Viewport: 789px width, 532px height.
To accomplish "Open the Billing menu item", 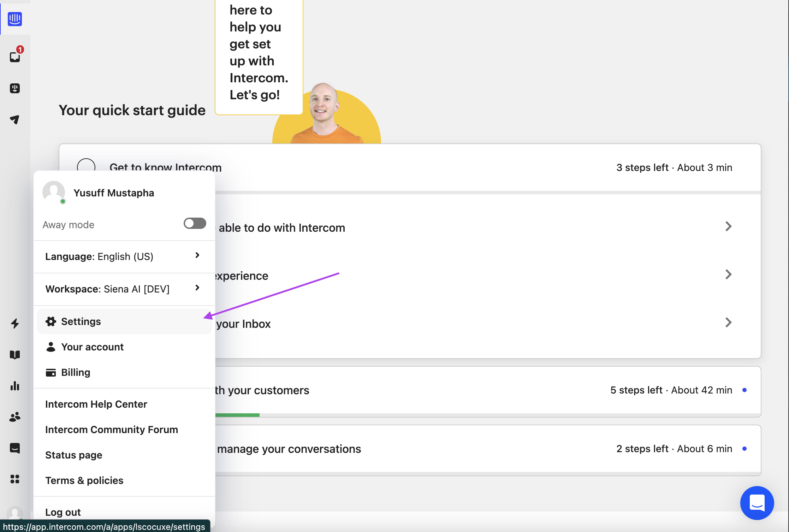I will tap(124, 372).
